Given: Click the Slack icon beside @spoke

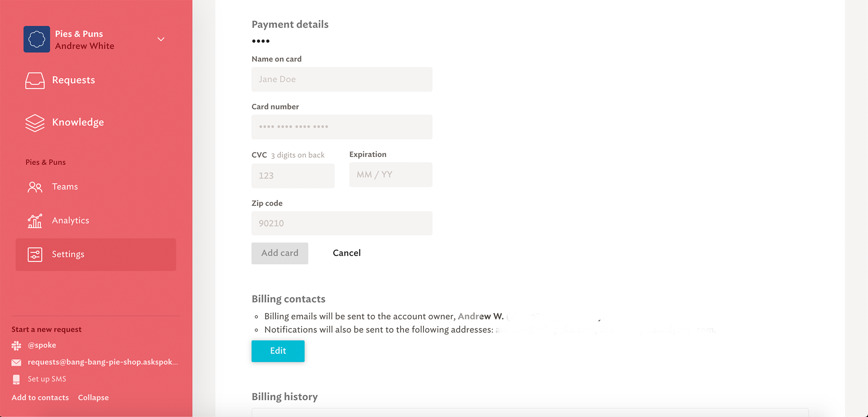Looking at the screenshot, I should [16, 345].
